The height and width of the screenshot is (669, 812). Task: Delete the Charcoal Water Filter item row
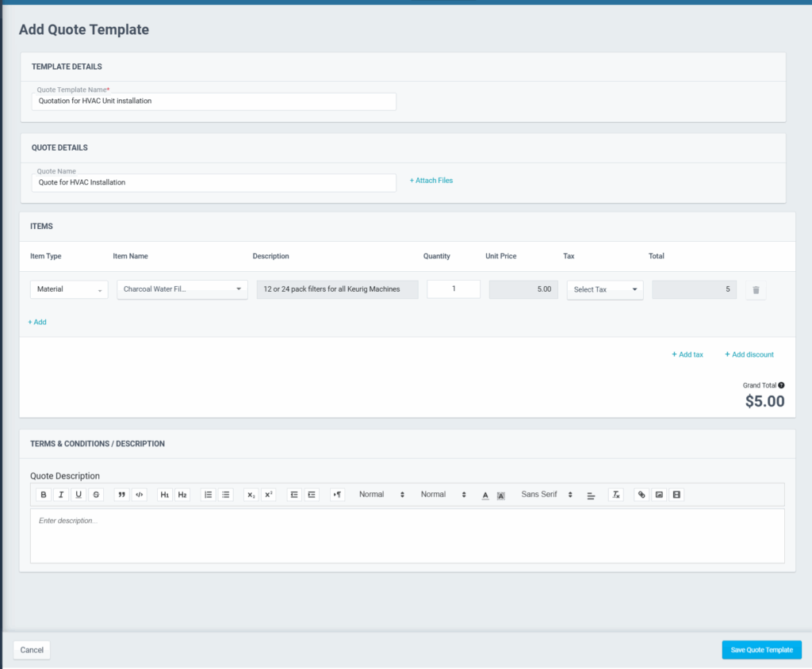[756, 290]
